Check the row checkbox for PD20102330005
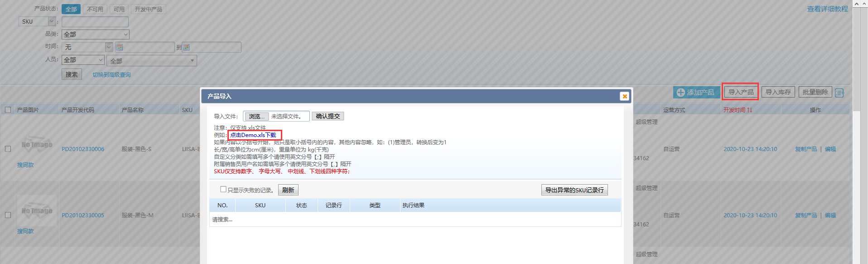The width and height of the screenshot is (868, 264). click(x=8, y=215)
